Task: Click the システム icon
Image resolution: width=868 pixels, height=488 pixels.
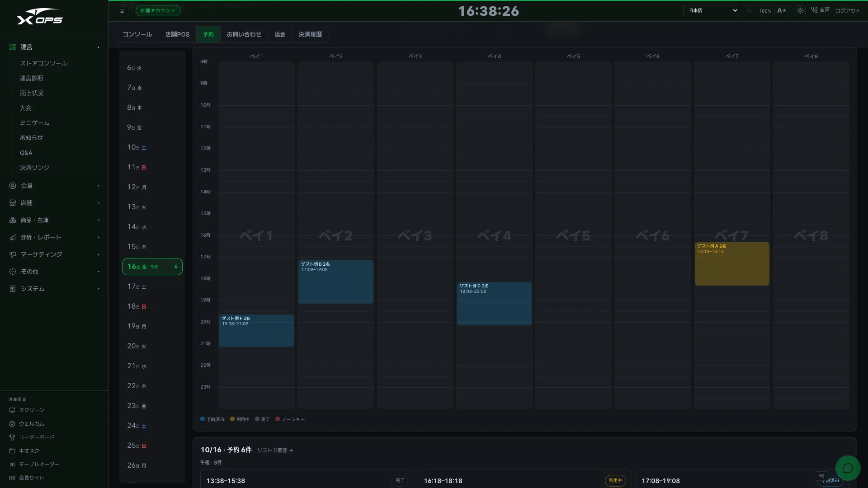Action: click(13, 289)
